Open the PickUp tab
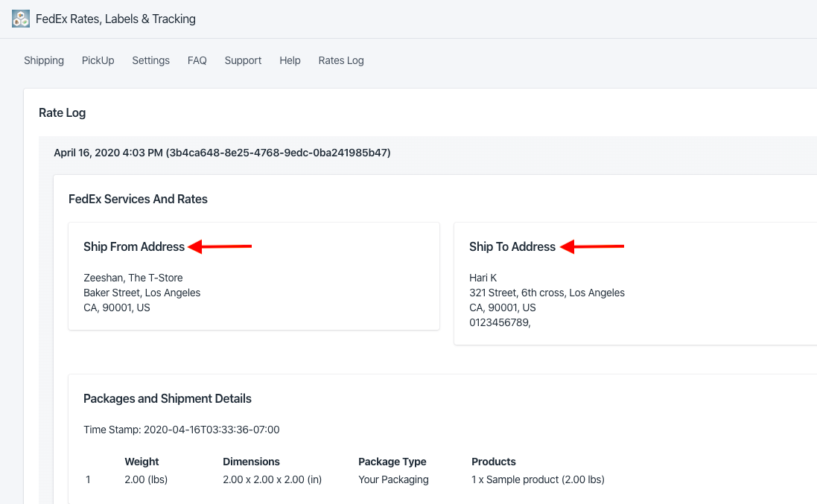The height and width of the screenshot is (504, 817). tap(98, 60)
